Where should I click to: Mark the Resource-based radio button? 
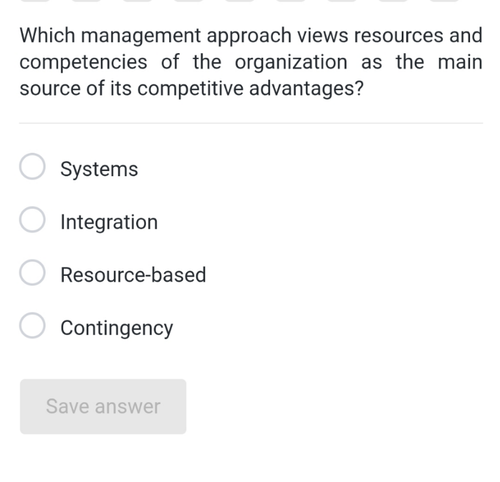coord(32,272)
